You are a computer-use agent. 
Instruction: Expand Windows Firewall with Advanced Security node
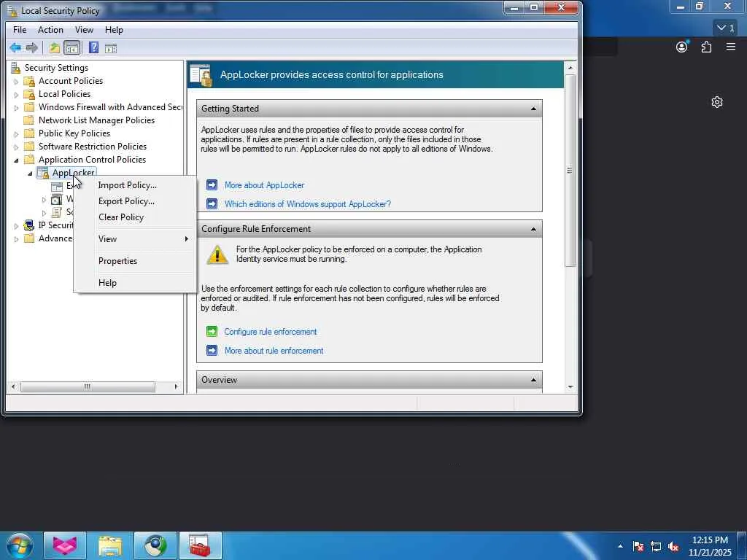click(16, 108)
